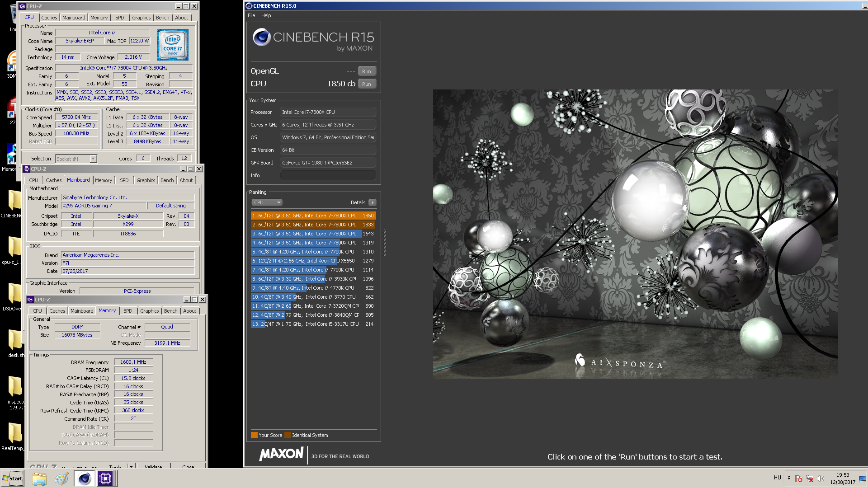Run the CPU benchmark

click(367, 84)
